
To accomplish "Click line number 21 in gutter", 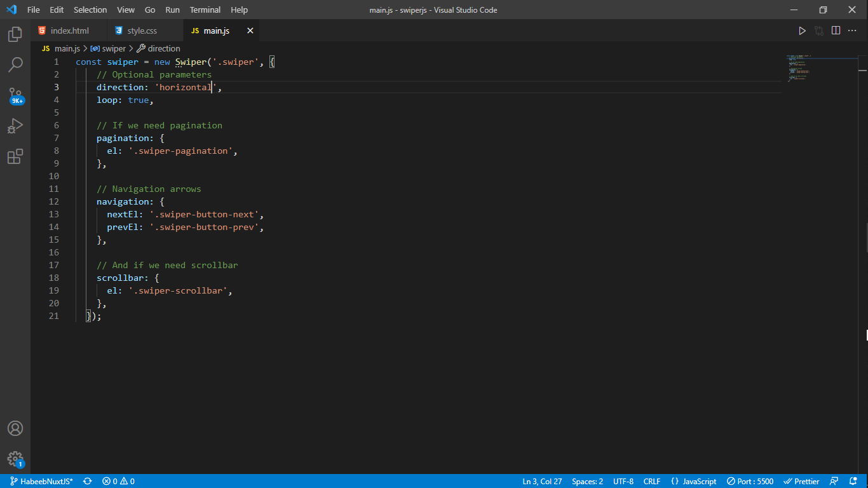I will [53, 316].
